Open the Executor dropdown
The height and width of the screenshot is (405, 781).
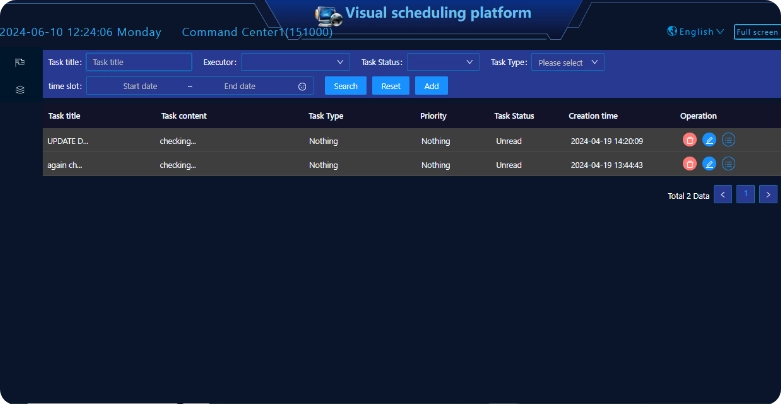click(295, 62)
